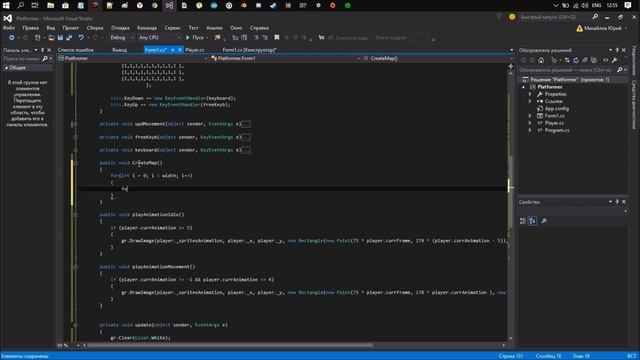Click the Save file icon
This screenshot has width=640, height=360.
pyautogui.click(x=60, y=38)
